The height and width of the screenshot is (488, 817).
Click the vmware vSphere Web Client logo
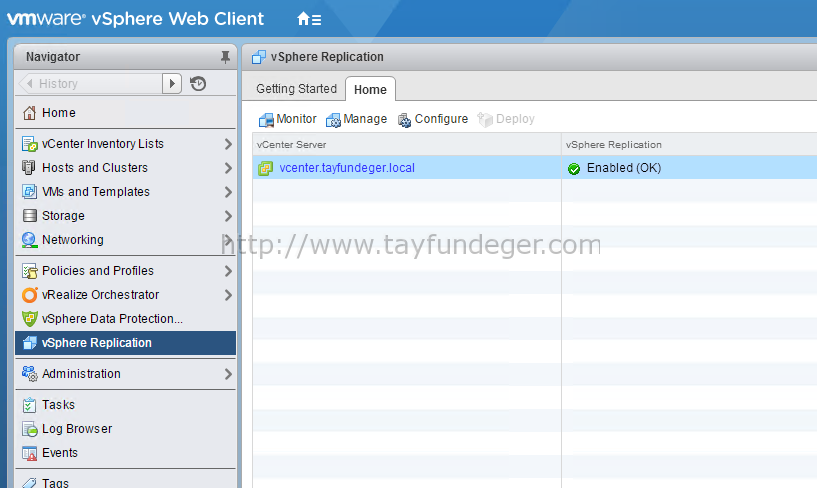[135, 19]
